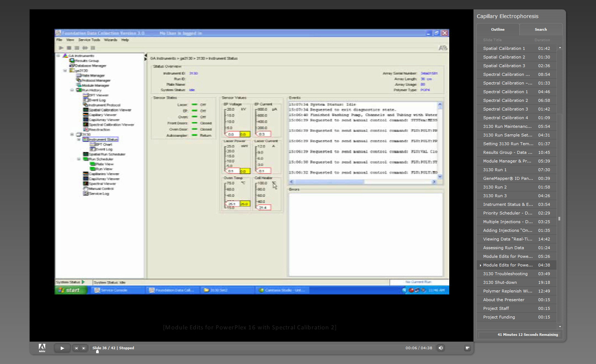Open Reextraction in the tree
The image size is (596, 364).
point(97,129)
